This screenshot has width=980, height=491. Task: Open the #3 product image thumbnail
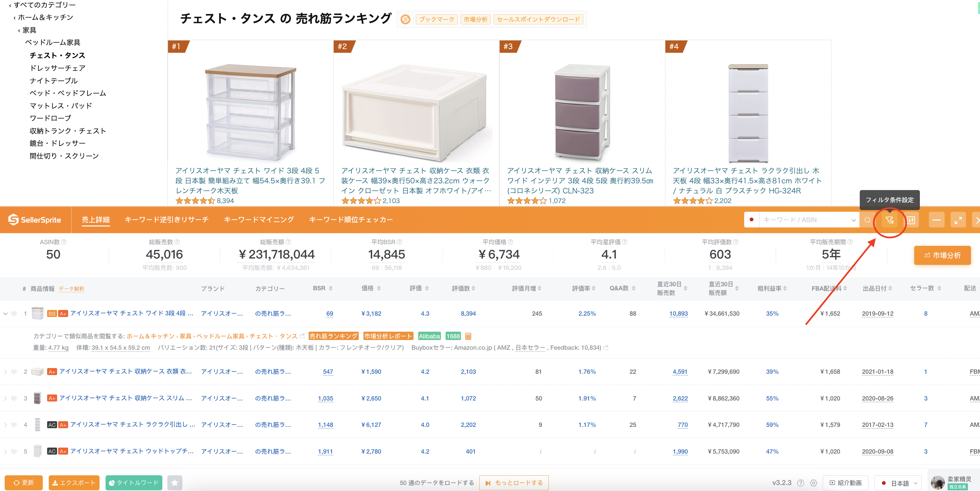pyautogui.click(x=582, y=113)
